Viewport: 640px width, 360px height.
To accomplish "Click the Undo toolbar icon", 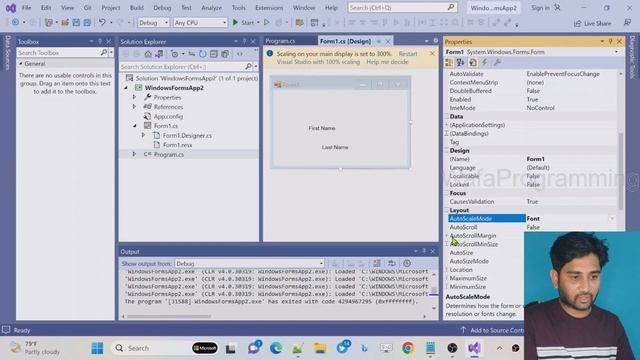I will (x=102, y=23).
